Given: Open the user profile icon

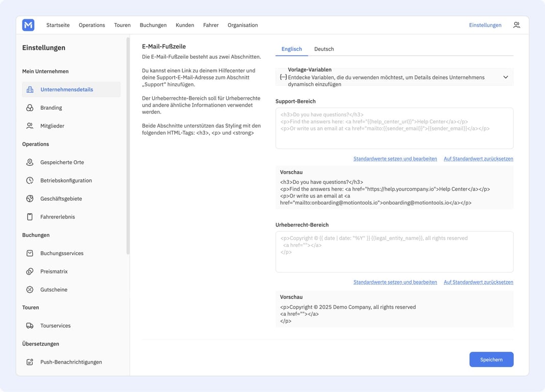Looking at the screenshot, I should pos(516,25).
